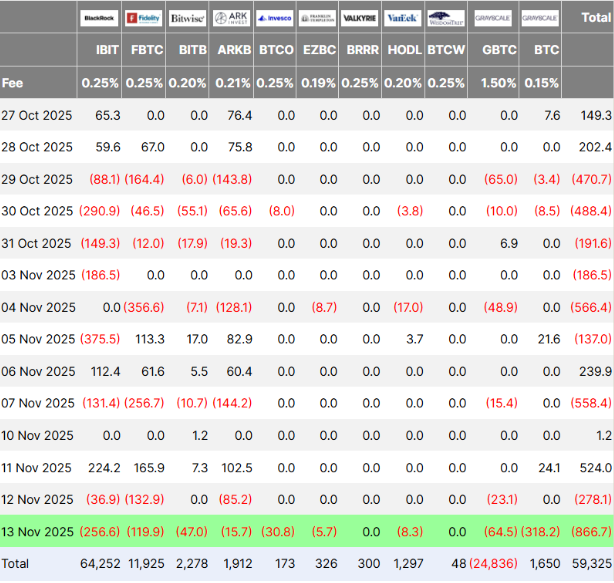Click the ARK Invest logo
This screenshot has height=583, width=614.
coord(232,18)
